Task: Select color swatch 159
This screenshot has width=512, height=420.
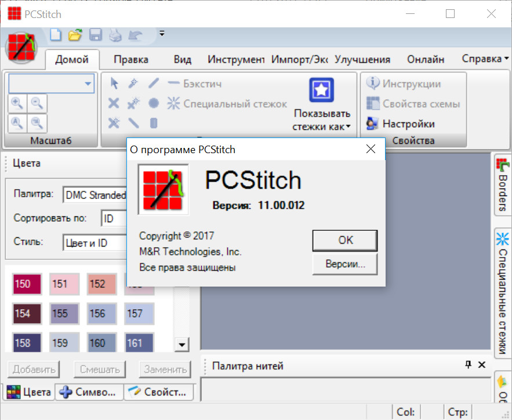Action: click(64, 343)
